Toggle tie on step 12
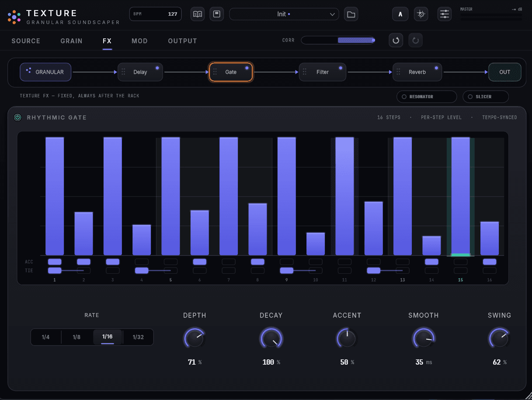 coord(373,271)
